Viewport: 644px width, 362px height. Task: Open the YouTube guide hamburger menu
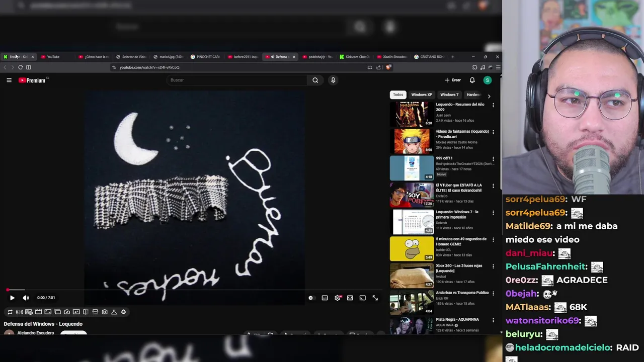(9, 80)
